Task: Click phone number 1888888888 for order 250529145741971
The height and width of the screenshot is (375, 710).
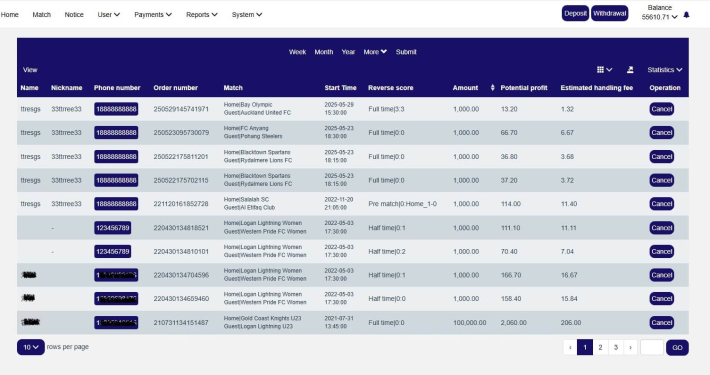Action: point(116,109)
